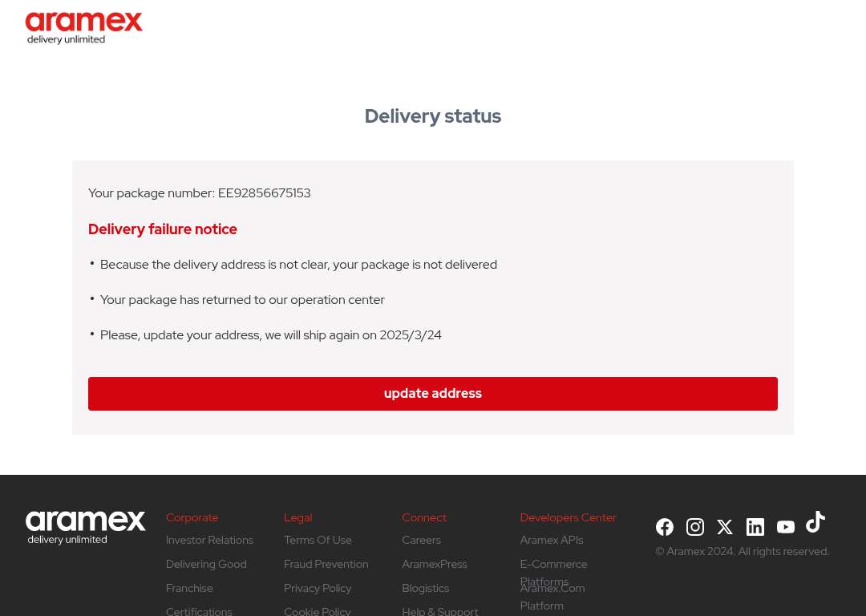This screenshot has width=866, height=616.
Task: Open the Aramex Instagram icon
Action: coord(694,527)
